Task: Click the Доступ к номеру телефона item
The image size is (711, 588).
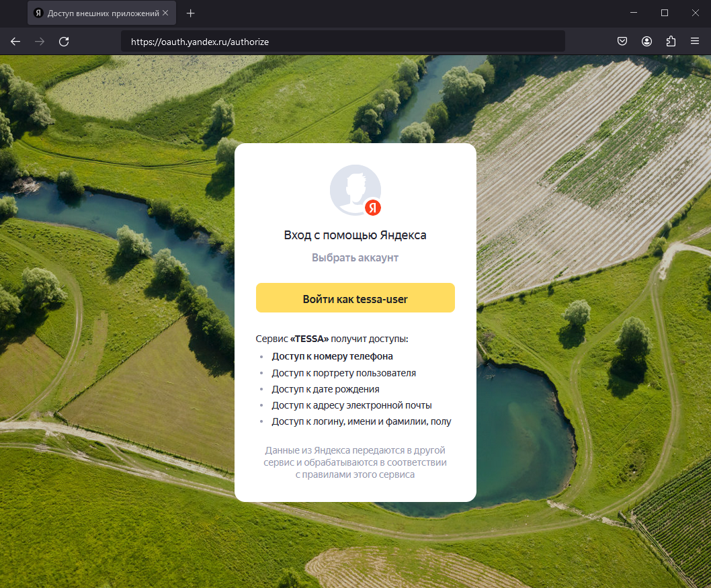Action: (x=332, y=356)
